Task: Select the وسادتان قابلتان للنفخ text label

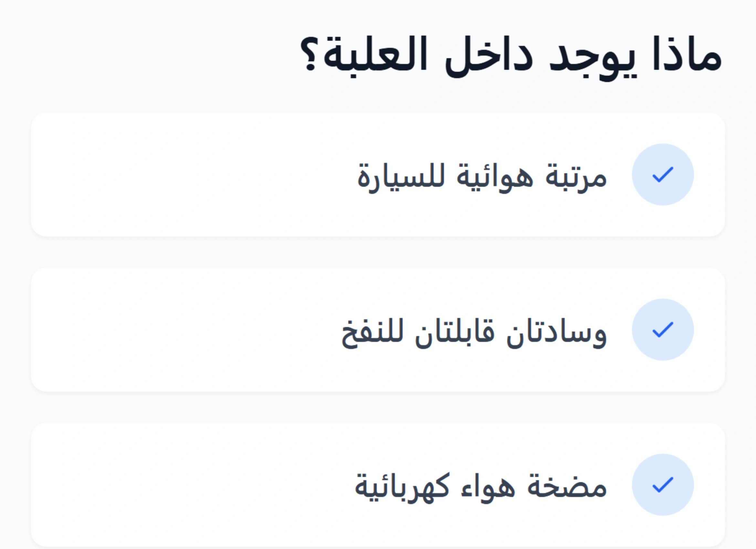Action: click(x=474, y=332)
